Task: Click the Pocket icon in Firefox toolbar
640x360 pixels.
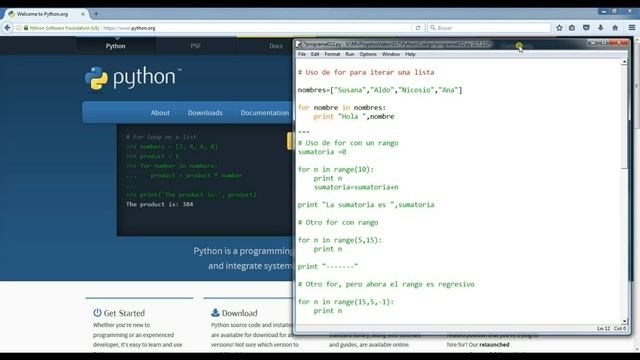Action: tap(586, 28)
